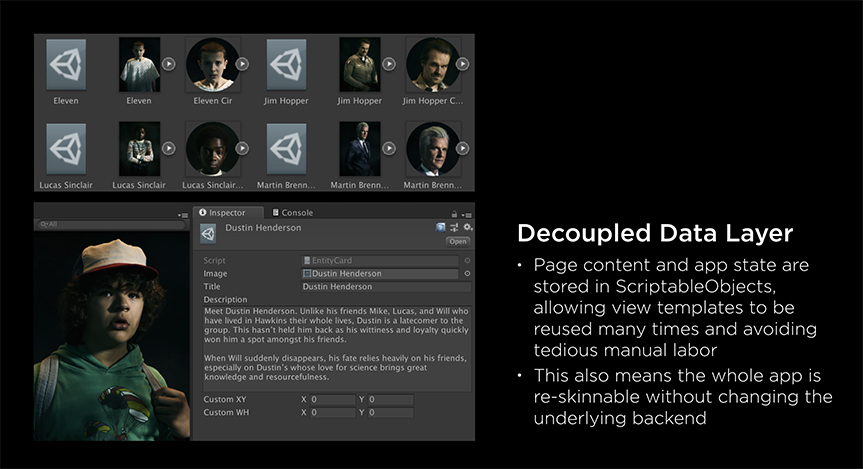The image size is (863, 469).
Task: Toggle the Inspector lock icon
Action: click(x=454, y=214)
